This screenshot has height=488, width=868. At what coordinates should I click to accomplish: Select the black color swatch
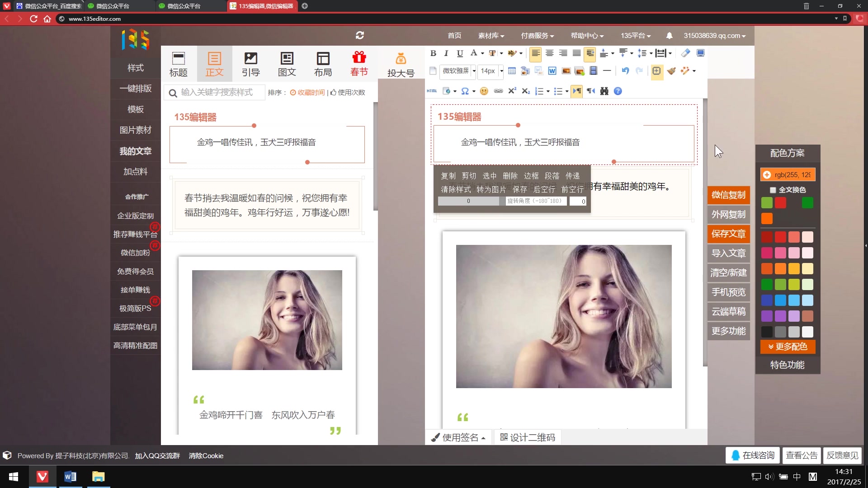pyautogui.click(x=767, y=332)
